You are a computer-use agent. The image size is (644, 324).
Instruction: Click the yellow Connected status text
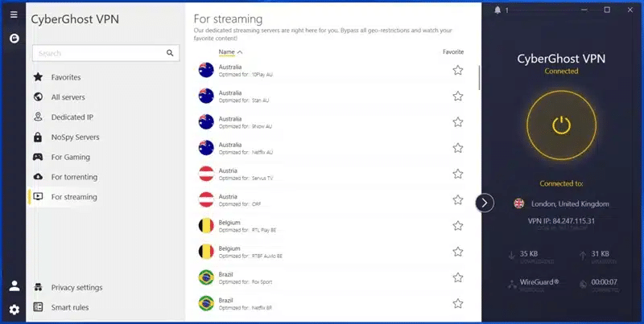click(x=561, y=71)
